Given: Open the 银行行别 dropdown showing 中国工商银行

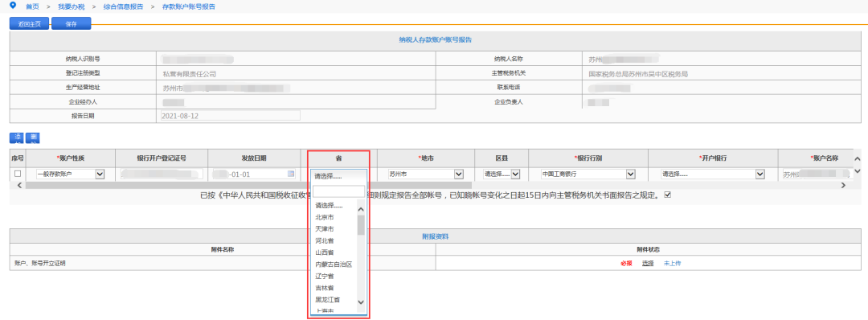Looking at the screenshot, I should coord(588,174).
